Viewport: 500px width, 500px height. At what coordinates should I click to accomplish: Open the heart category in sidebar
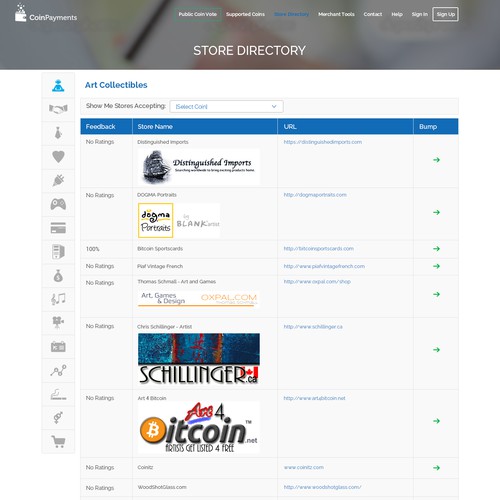58,157
